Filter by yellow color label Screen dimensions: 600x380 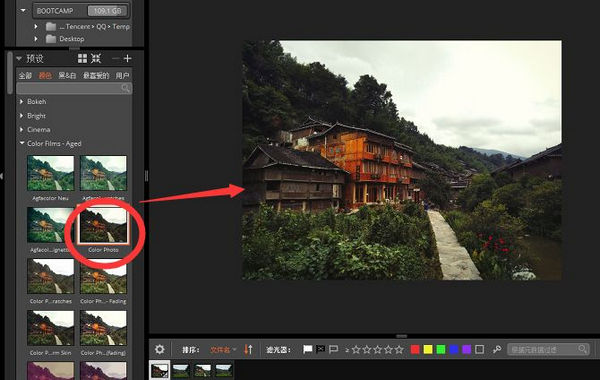click(428, 349)
